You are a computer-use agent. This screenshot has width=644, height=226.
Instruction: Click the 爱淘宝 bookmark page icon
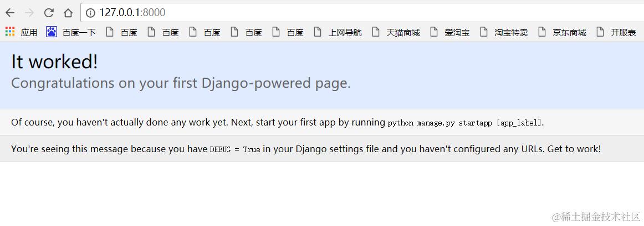(x=434, y=32)
